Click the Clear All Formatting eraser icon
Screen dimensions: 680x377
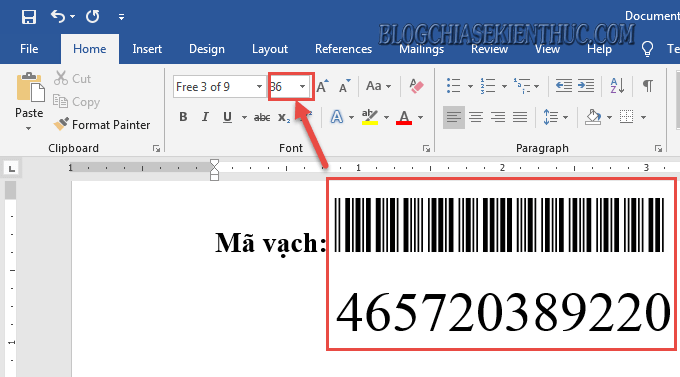416,86
